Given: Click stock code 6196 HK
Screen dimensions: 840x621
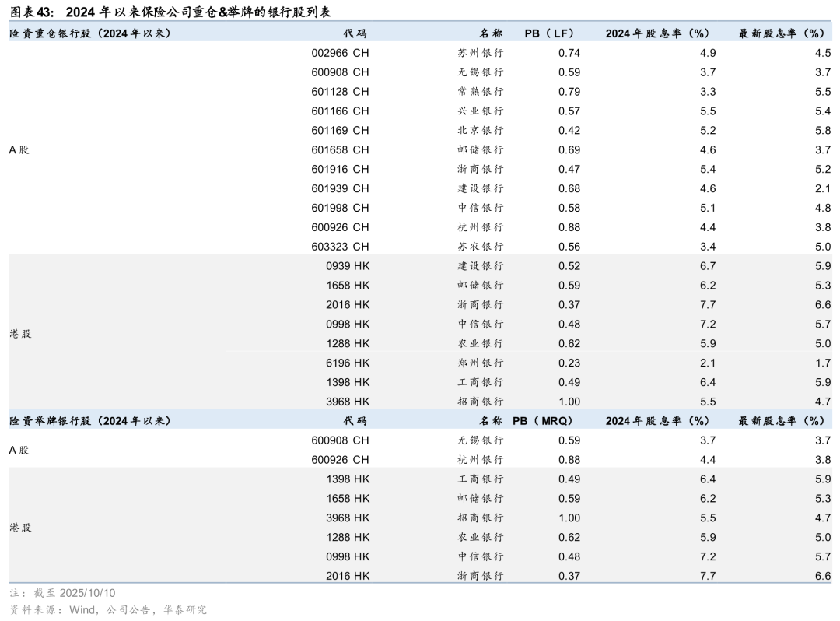Looking at the screenshot, I should pos(348,363).
